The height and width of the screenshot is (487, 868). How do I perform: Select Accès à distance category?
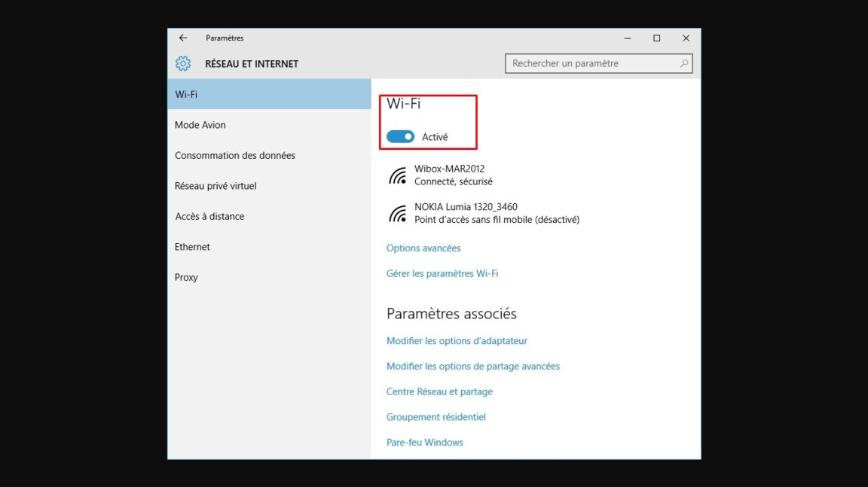(209, 217)
